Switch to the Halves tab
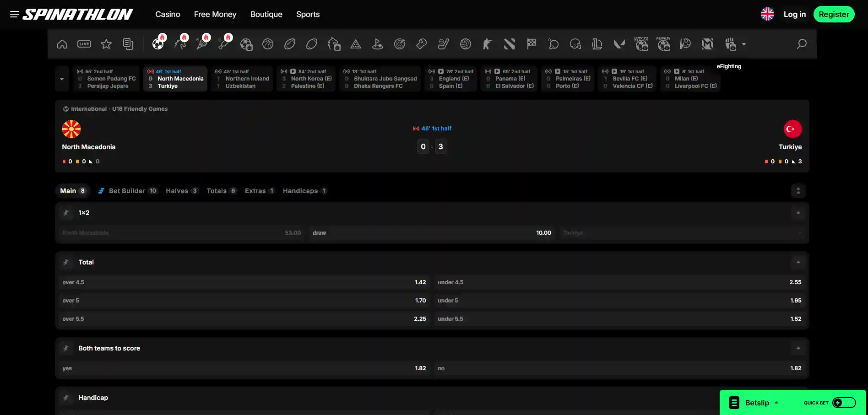This screenshot has width=868, height=415. (182, 191)
